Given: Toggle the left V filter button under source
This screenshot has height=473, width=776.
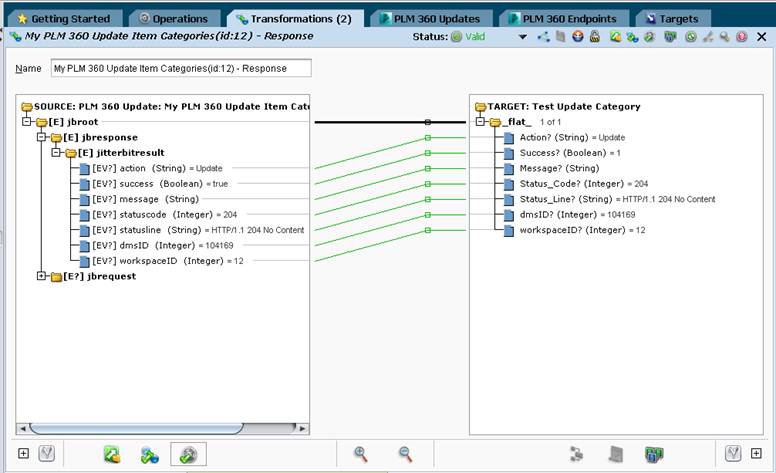Looking at the screenshot, I should click(x=47, y=453).
